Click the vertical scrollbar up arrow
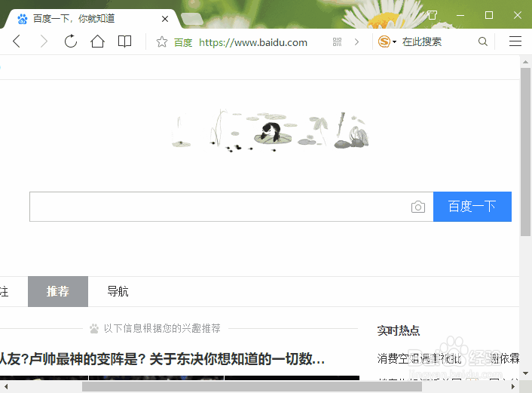532x393 pixels. pyautogui.click(x=525, y=62)
